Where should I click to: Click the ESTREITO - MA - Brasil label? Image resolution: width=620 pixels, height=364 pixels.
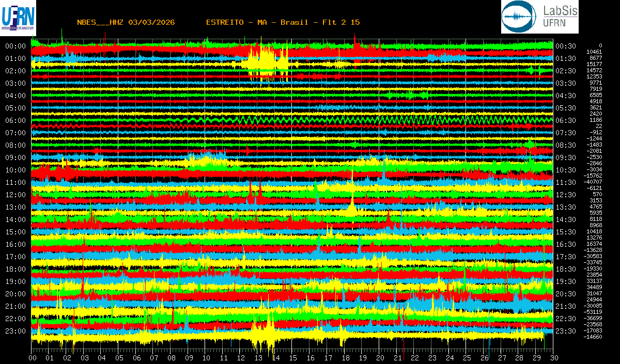click(x=257, y=22)
